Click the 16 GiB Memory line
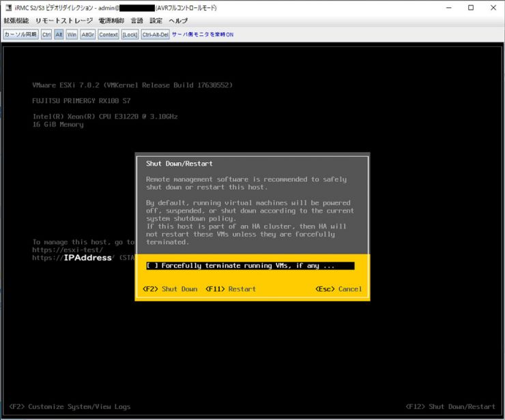 pyautogui.click(x=58, y=125)
